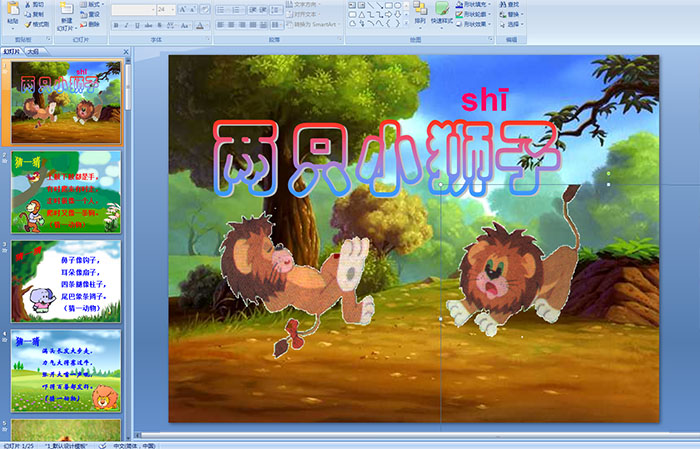Viewport: 700px width, 449px height.
Task: Close the slide thumbnail pane
Action: [x=126, y=52]
